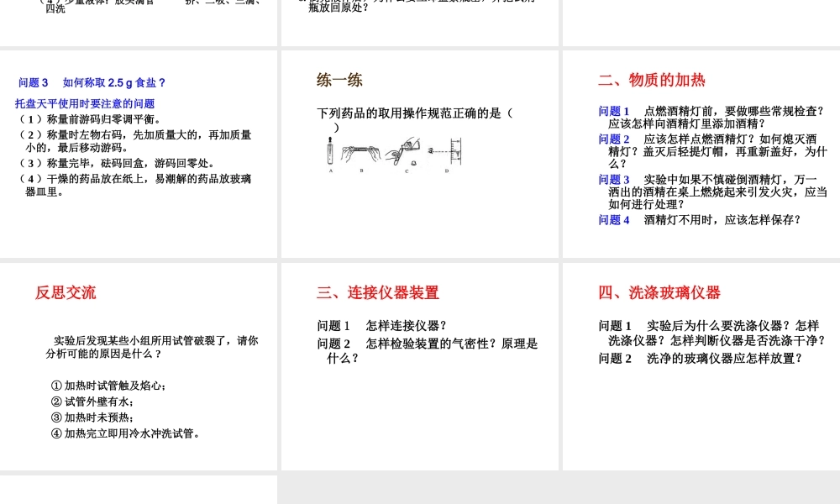Open the 三、连接仪器装置 slide thumbnail
The height and width of the screenshot is (504, 840).
[420, 366]
